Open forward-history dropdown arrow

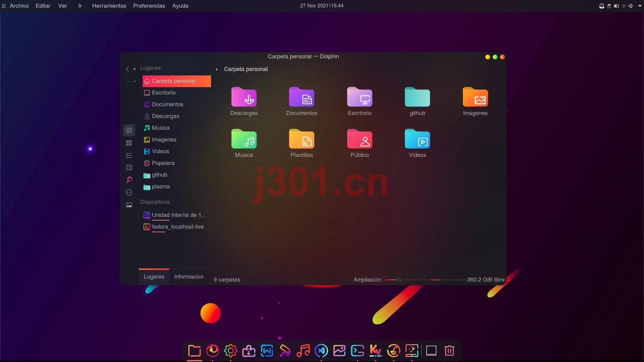(135, 82)
